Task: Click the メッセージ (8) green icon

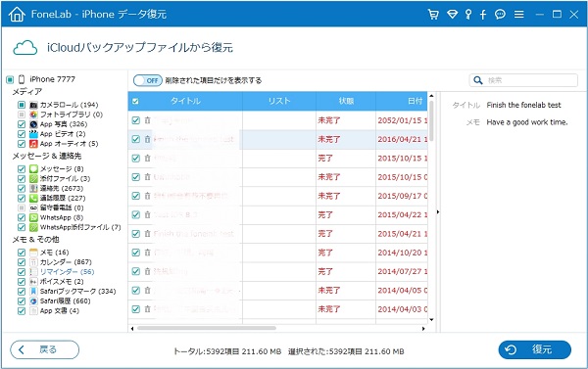Action: point(33,168)
